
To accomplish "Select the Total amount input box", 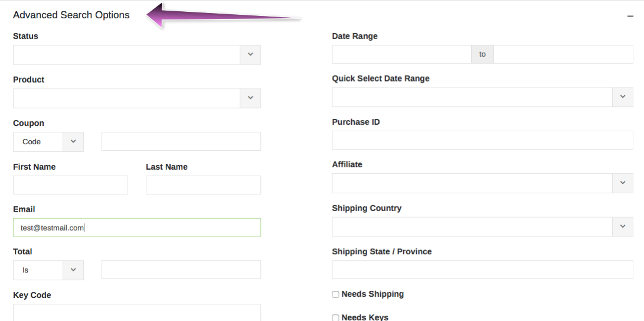I will click(181, 270).
